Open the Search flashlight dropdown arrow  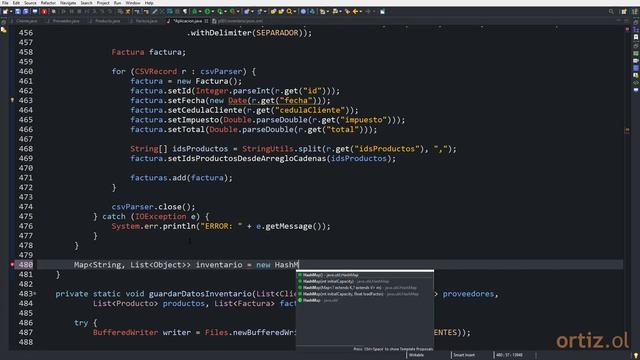point(295,11)
